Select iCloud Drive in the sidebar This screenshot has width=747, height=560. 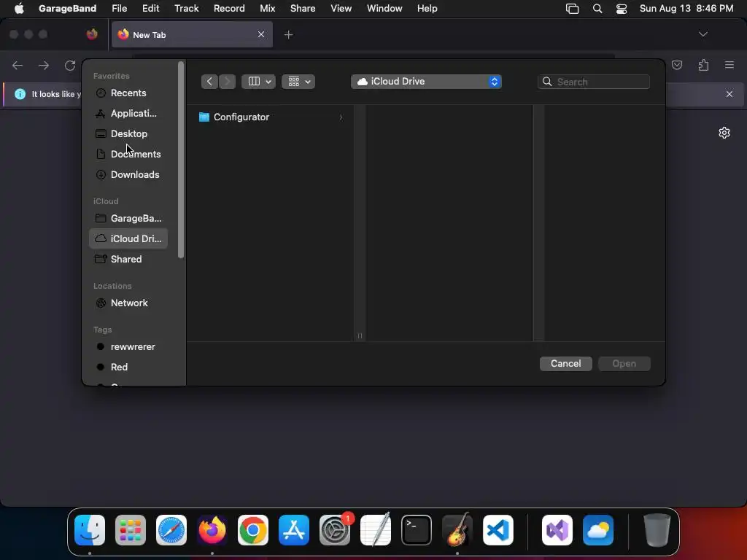pyautogui.click(x=128, y=239)
